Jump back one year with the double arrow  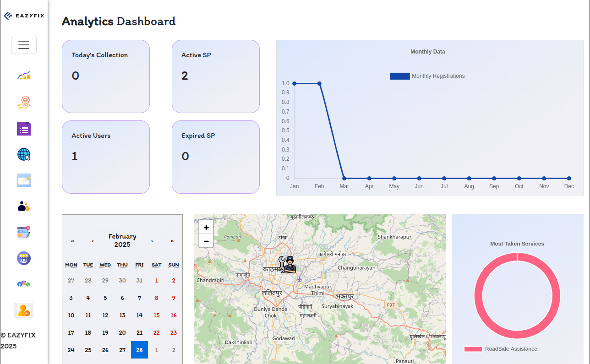pos(72,241)
